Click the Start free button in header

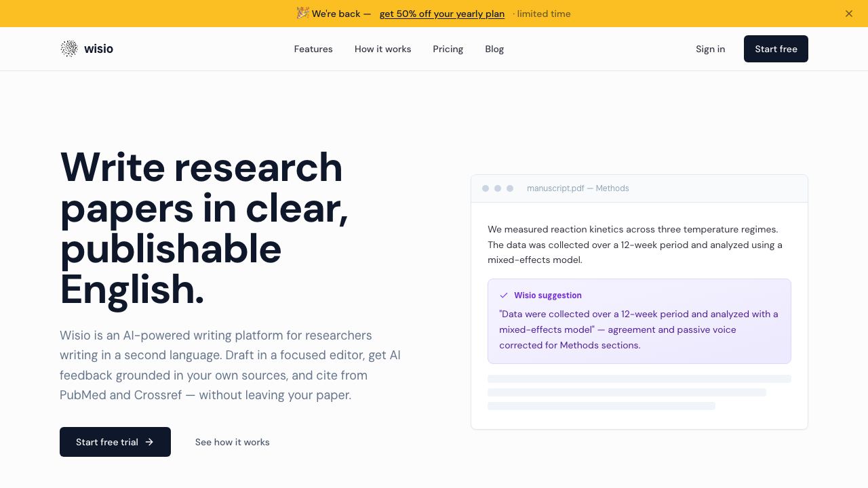(776, 49)
